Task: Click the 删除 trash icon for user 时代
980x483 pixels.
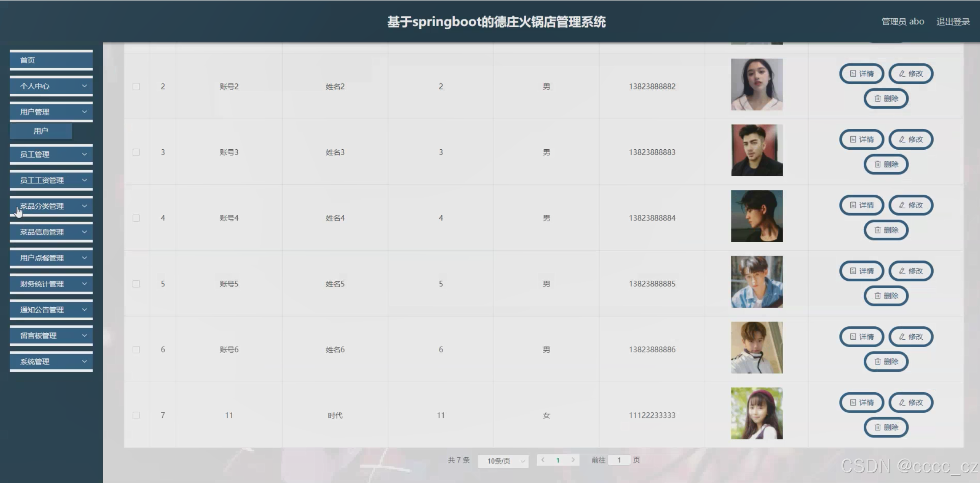Action: pyautogui.click(x=878, y=427)
